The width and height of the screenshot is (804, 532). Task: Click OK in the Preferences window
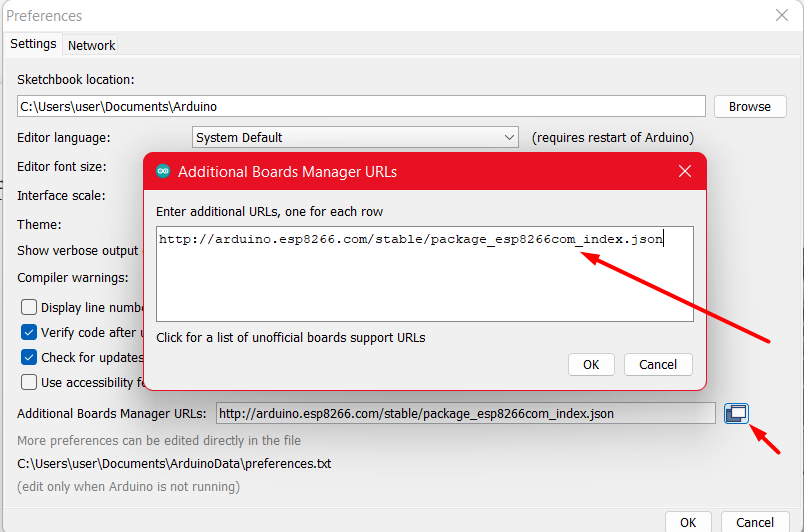(x=688, y=522)
